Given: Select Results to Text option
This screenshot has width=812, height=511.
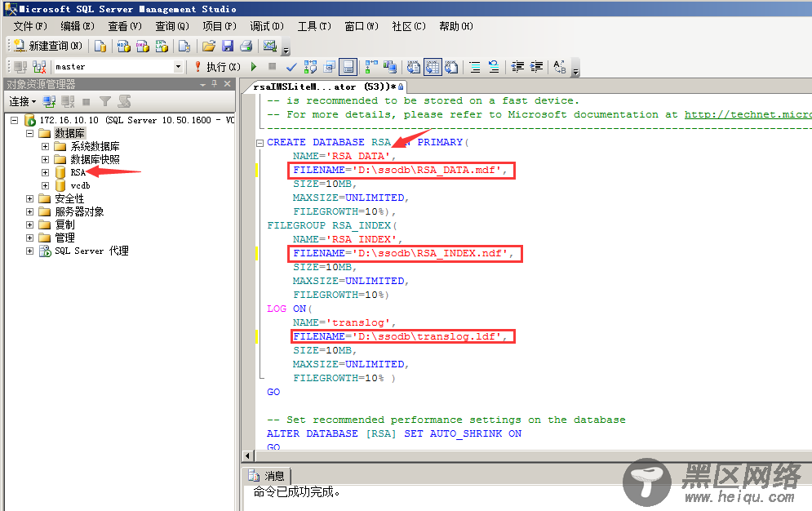Looking at the screenshot, I should pyautogui.click(x=413, y=67).
